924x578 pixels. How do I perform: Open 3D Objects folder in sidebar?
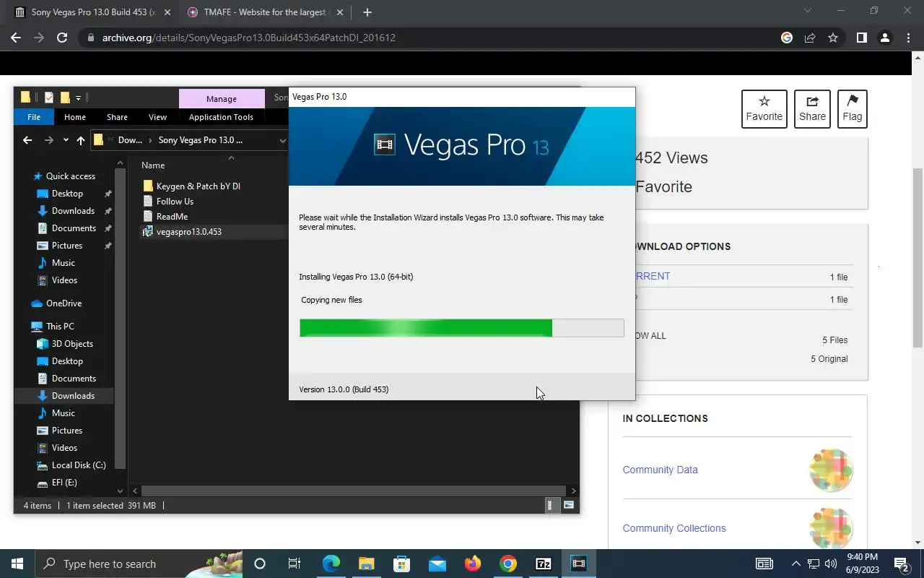(72, 344)
